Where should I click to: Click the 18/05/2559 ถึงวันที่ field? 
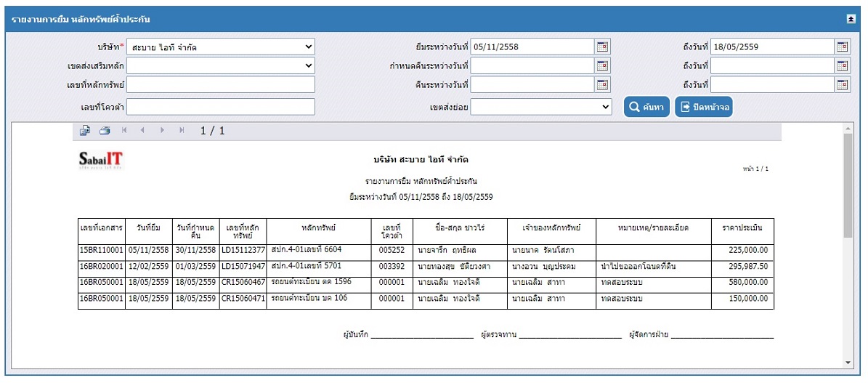[772, 47]
